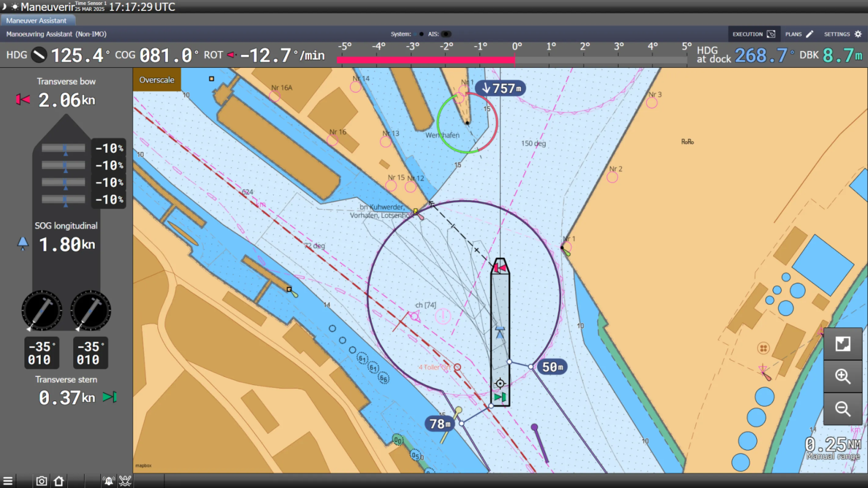The height and width of the screenshot is (488, 868).
Task: Click the HDG compass indicator icon
Action: (39, 55)
